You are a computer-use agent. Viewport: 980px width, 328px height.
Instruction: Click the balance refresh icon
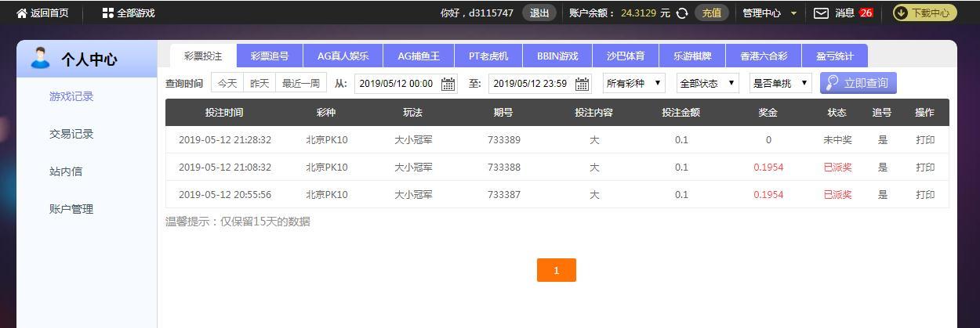pyautogui.click(x=682, y=13)
